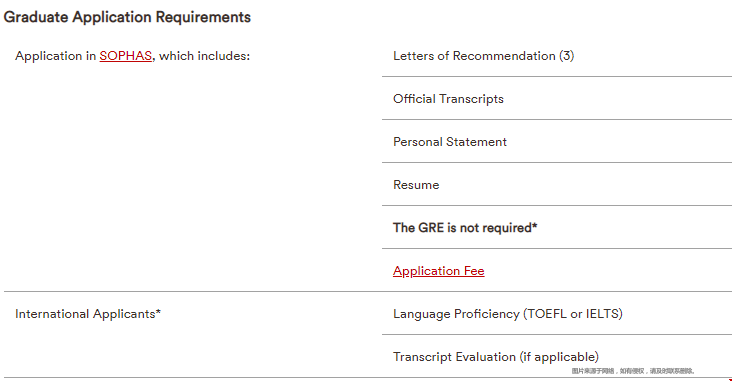Open the SOPHAS link
The height and width of the screenshot is (381, 732).
pyautogui.click(x=126, y=56)
